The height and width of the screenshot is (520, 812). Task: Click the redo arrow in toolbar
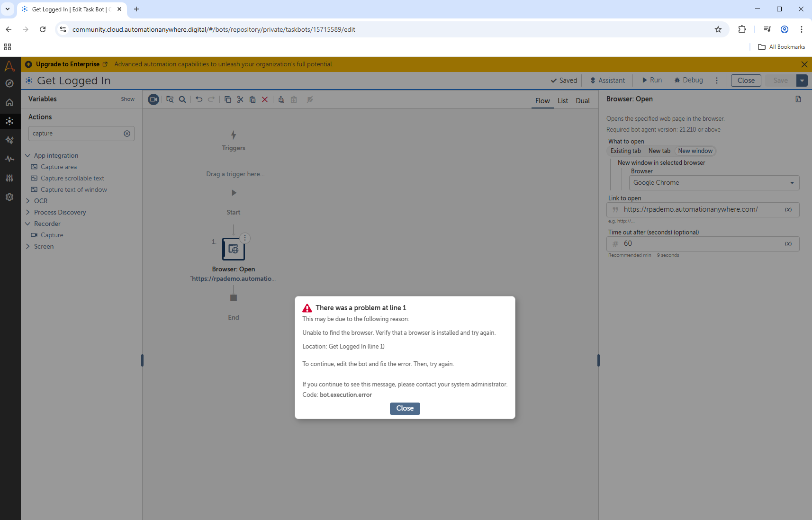(211, 99)
